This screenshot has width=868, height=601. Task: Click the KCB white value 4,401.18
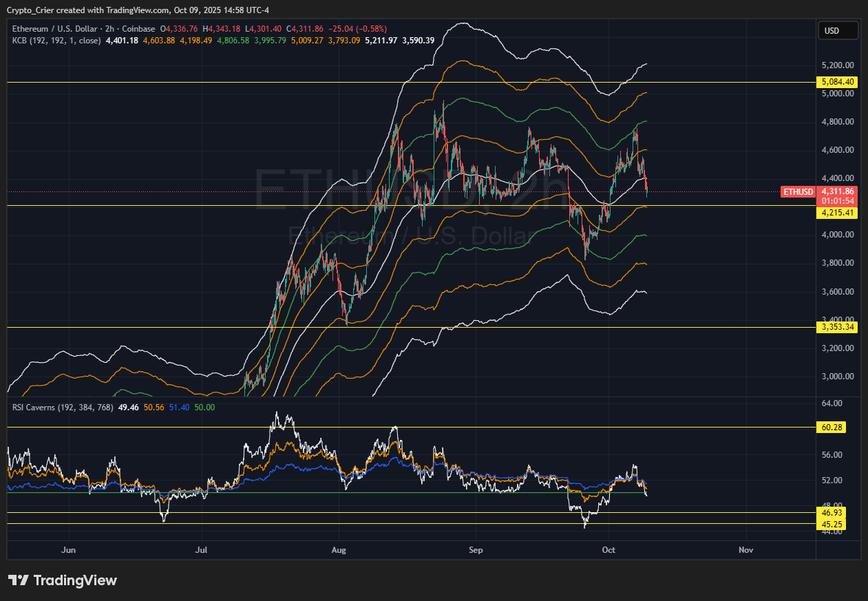[x=121, y=41]
